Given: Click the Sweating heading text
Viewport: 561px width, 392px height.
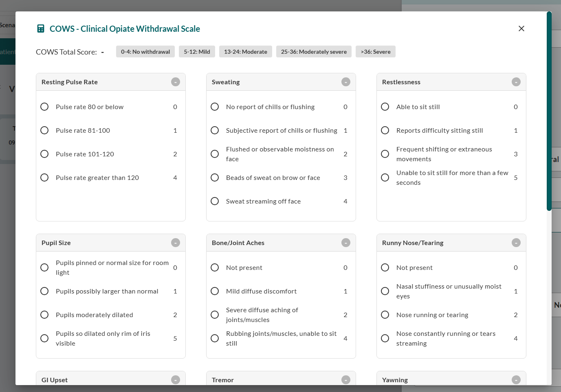Looking at the screenshot, I should [226, 82].
